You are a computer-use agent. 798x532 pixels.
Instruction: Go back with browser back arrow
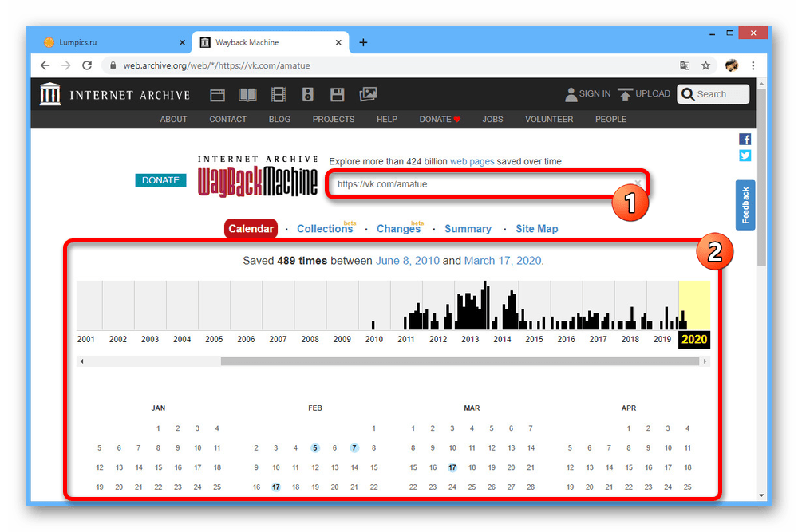45,65
